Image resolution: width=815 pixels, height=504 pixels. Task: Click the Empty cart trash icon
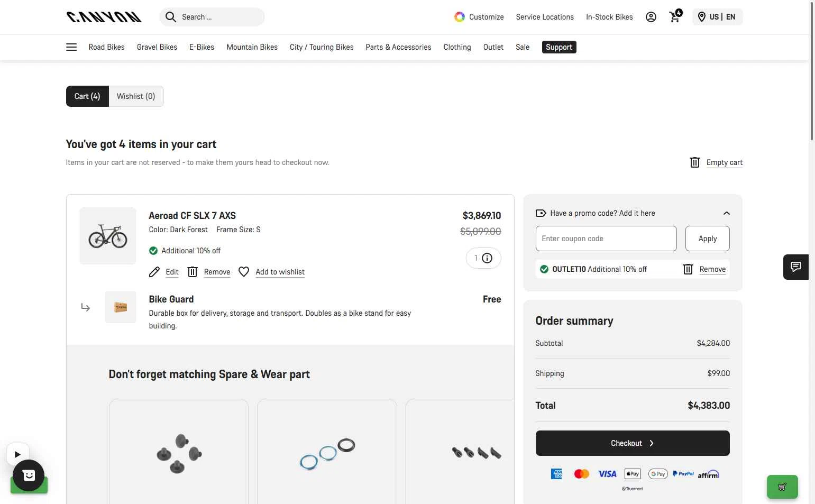pos(695,162)
